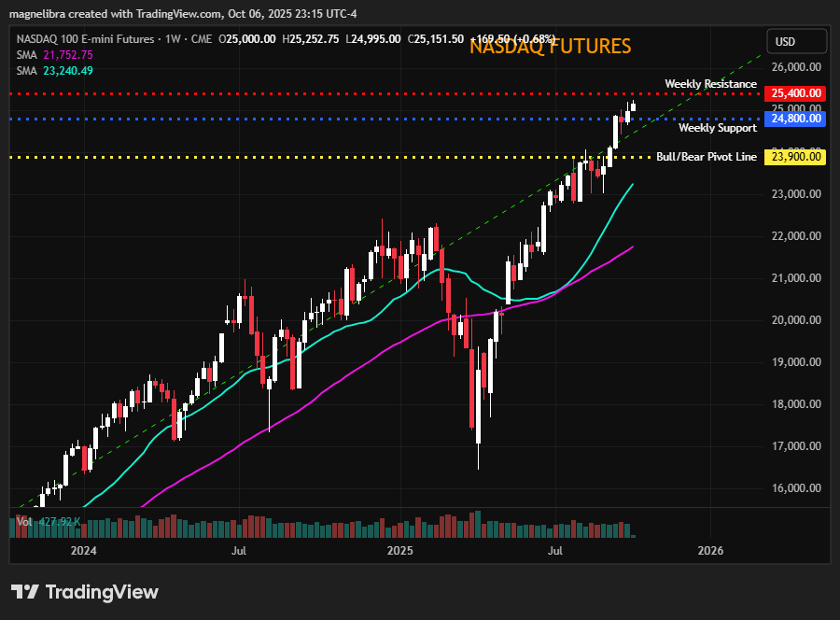The height and width of the screenshot is (620, 840).
Task: Click the 22,000.00 price axis label
Action: click(x=796, y=236)
